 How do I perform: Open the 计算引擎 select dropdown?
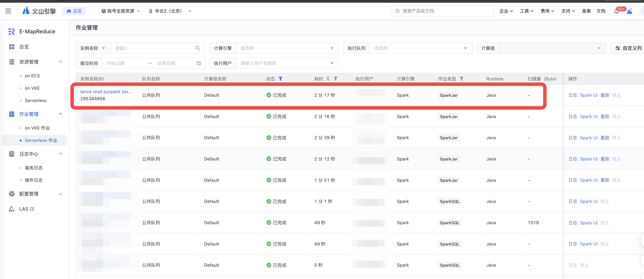pyautogui.click(x=287, y=48)
